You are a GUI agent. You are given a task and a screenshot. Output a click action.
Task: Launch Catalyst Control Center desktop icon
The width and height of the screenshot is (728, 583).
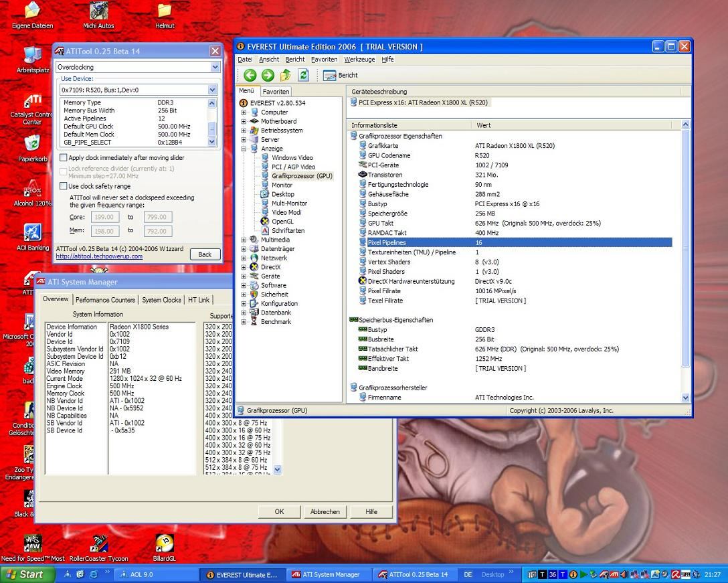[x=32, y=109]
